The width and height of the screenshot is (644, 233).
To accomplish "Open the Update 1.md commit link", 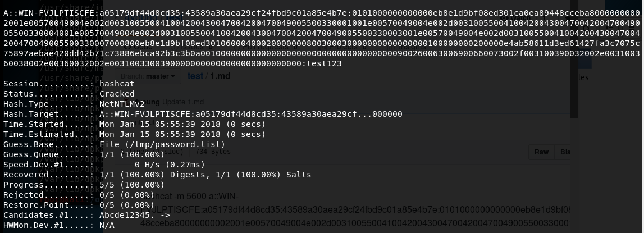I will click(183, 102).
